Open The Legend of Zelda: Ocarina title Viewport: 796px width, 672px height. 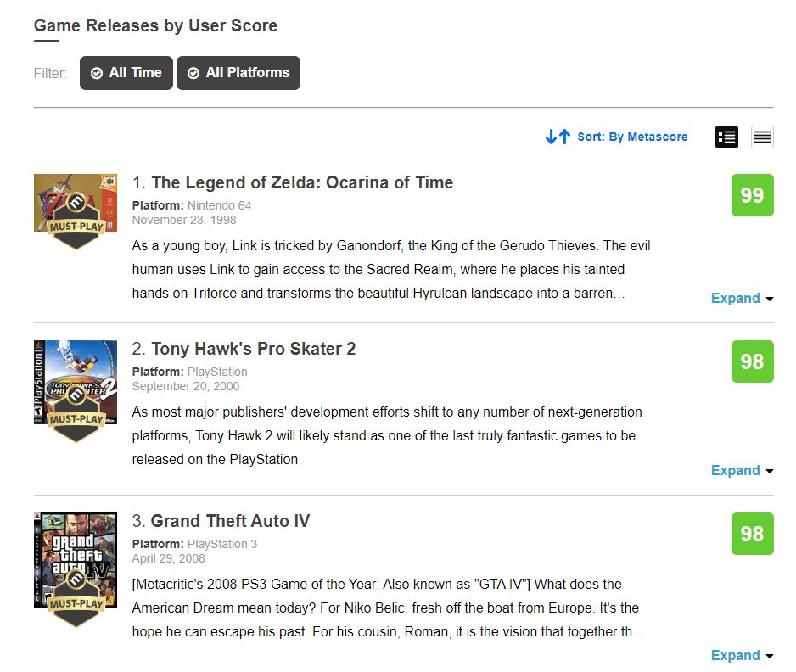click(302, 182)
